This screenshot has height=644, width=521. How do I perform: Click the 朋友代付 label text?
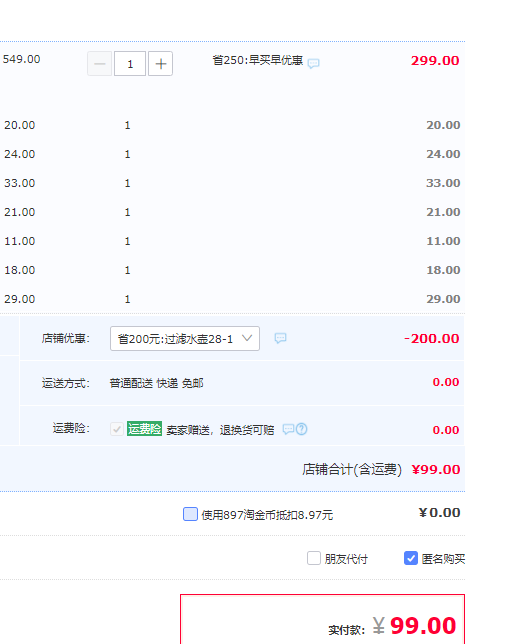pos(346,559)
